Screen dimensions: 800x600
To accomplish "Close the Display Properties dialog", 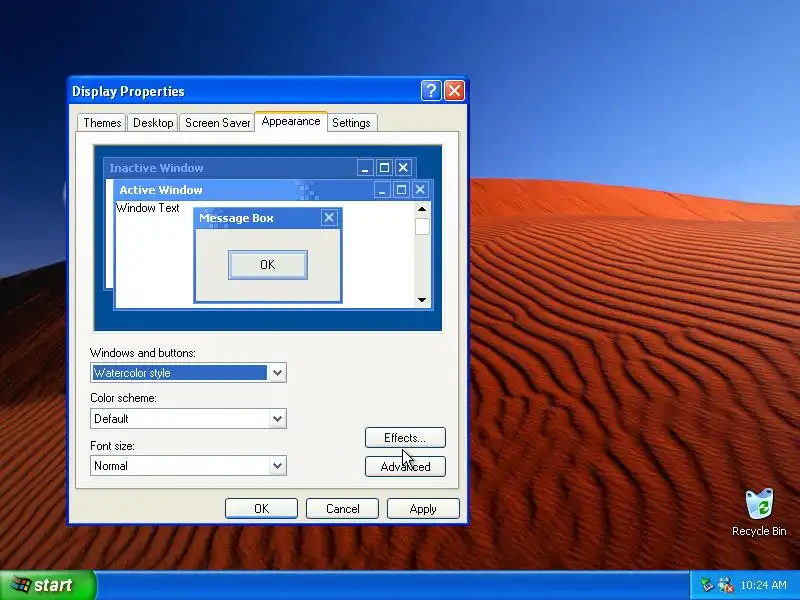I will (x=454, y=91).
